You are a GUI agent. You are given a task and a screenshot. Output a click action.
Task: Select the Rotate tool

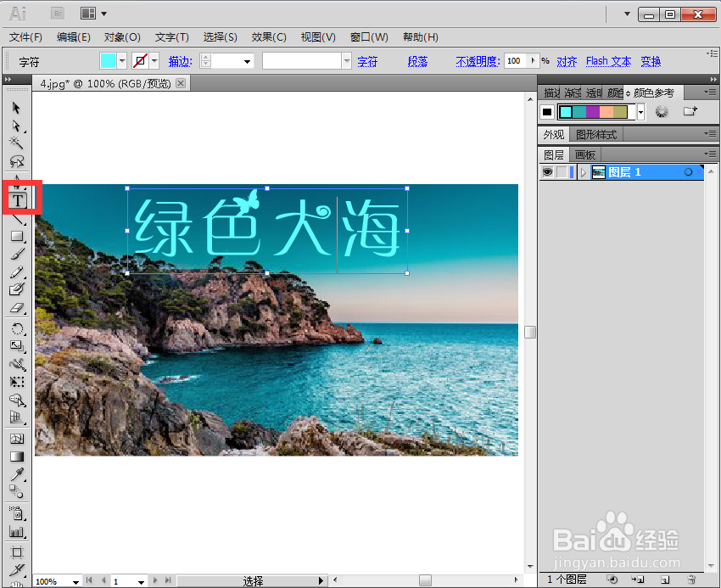click(18, 328)
